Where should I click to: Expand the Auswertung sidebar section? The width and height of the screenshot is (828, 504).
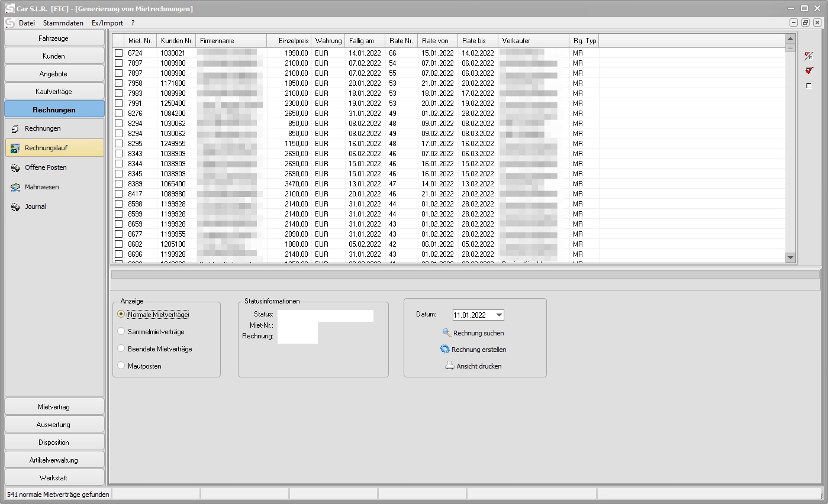click(54, 425)
